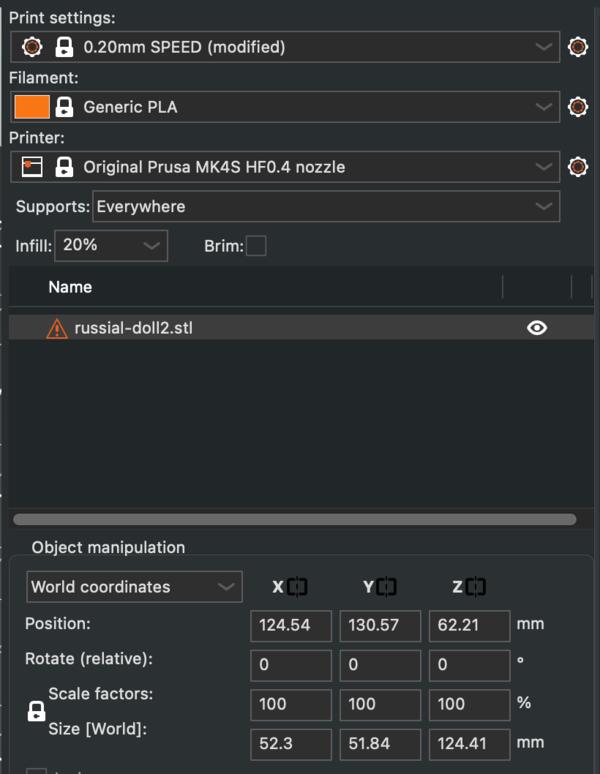Click the gear icon beside Printer preset

[577, 167]
